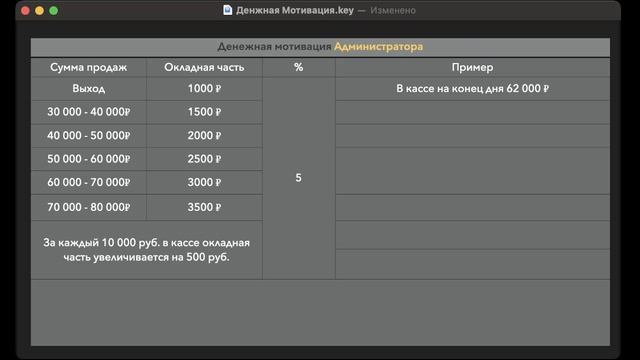Click the '2000 ₽' cell
The height and width of the screenshot is (360, 640).
pyautogui.click(x=204, y=136)
